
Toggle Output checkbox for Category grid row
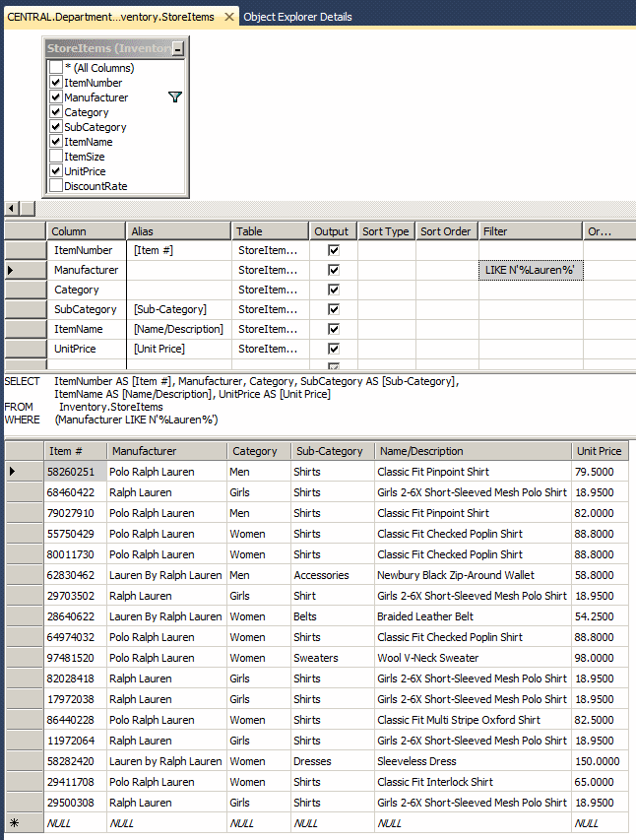334,290
